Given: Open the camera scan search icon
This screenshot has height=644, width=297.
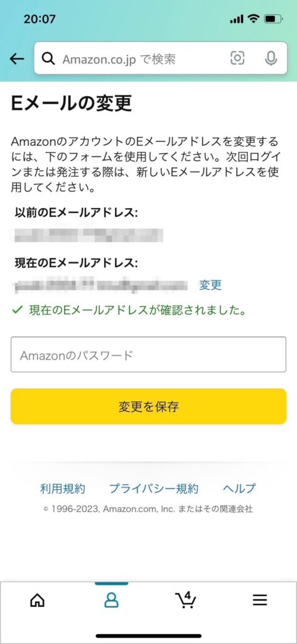Looking at the screenshot, I should (x=237, y=58).
